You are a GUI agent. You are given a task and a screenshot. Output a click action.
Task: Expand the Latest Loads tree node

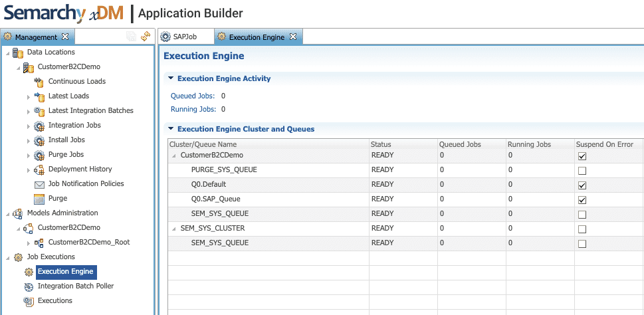(x=29, y=96)
